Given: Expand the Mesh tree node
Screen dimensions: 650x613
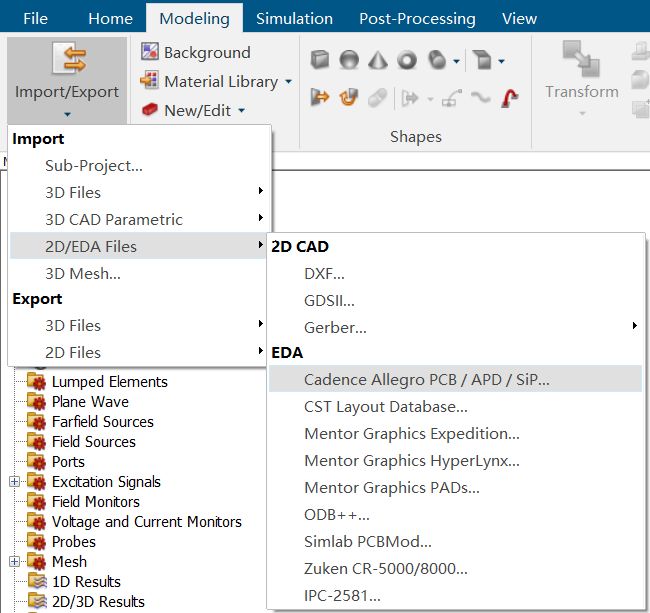Looking at the screenshot, I should pyautogui.click(x=15, y=561).
